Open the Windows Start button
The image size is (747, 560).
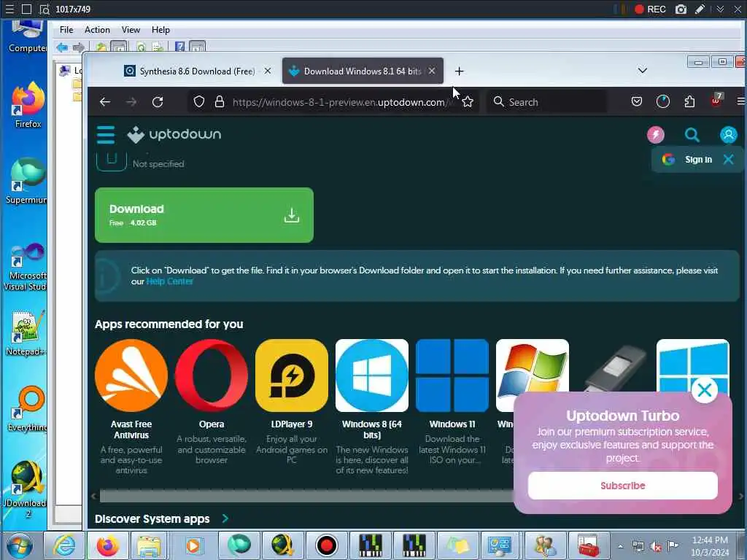point(19,545)
